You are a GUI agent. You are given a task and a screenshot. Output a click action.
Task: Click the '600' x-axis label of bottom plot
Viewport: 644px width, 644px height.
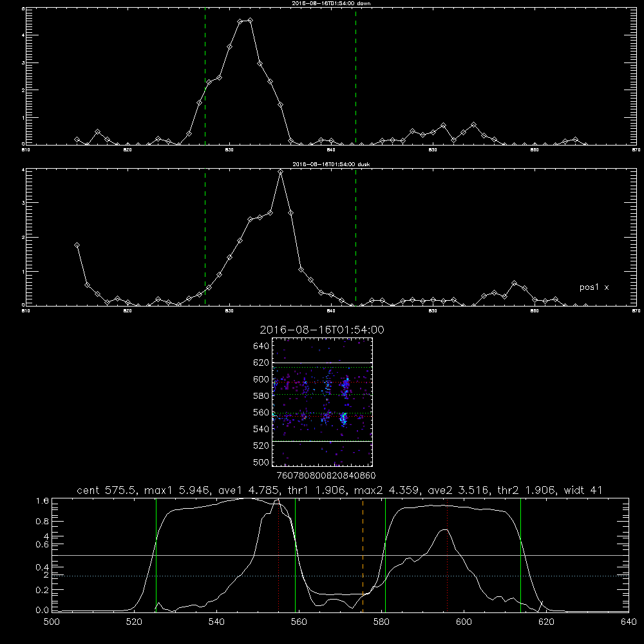pos(464,622)
